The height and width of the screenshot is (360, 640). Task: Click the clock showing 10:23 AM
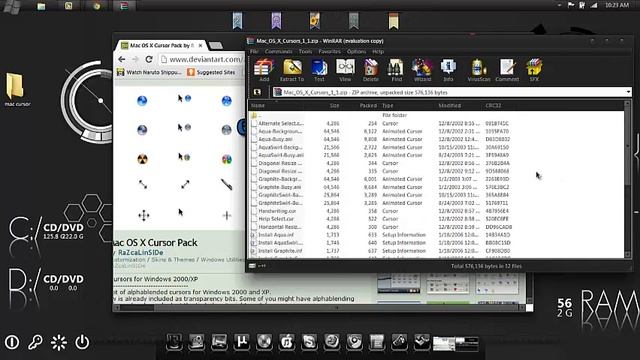pyautogui.click(x=617, y=5)
